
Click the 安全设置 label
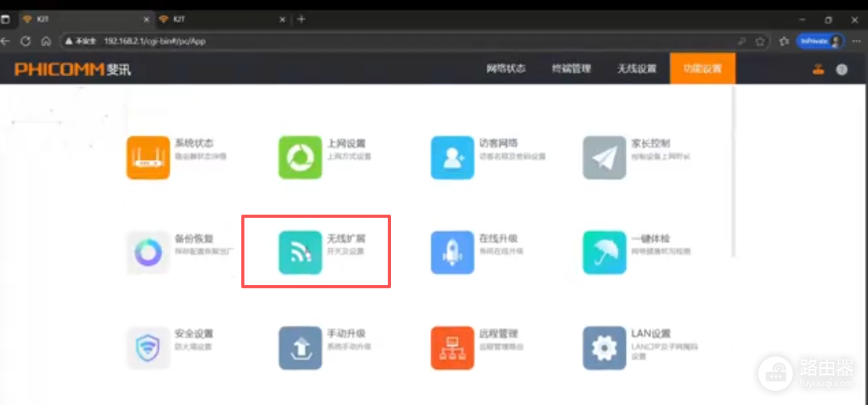click(194, 334)
